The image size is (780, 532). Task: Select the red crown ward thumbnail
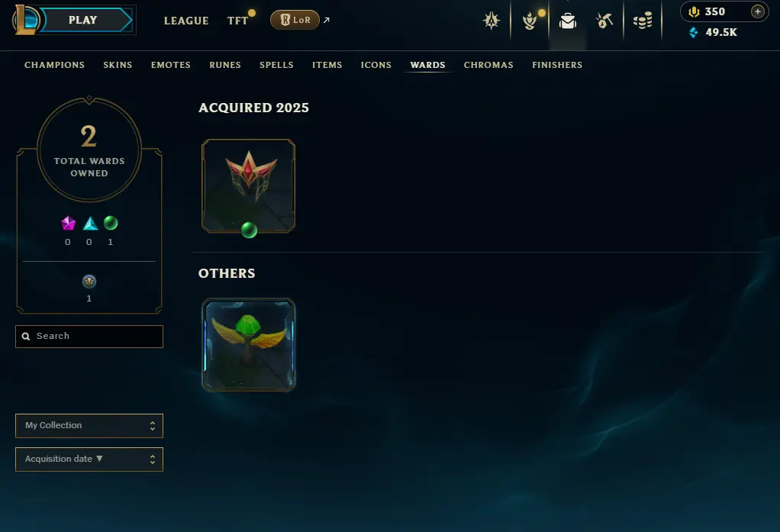(x=248, y=185)
